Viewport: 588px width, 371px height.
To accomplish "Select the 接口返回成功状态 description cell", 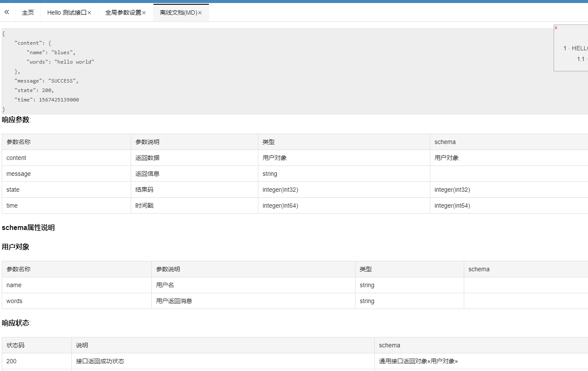I will tap(223, 361).
